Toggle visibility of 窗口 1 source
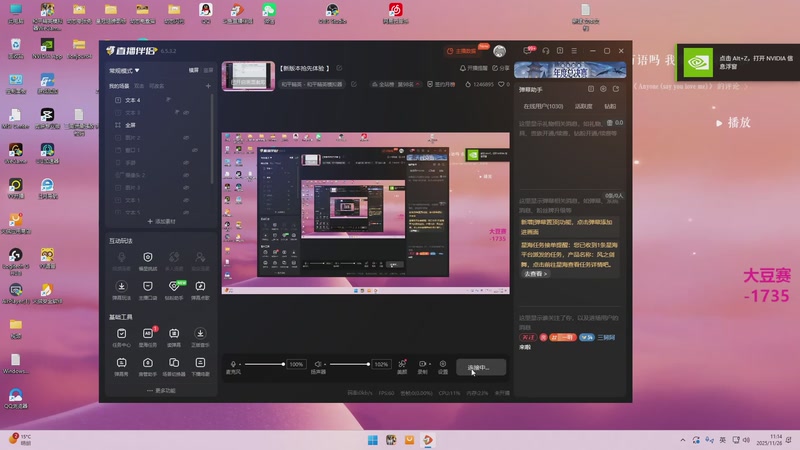Image resolution: width=800 pixels, height=450 pixels. pos(195,150)
